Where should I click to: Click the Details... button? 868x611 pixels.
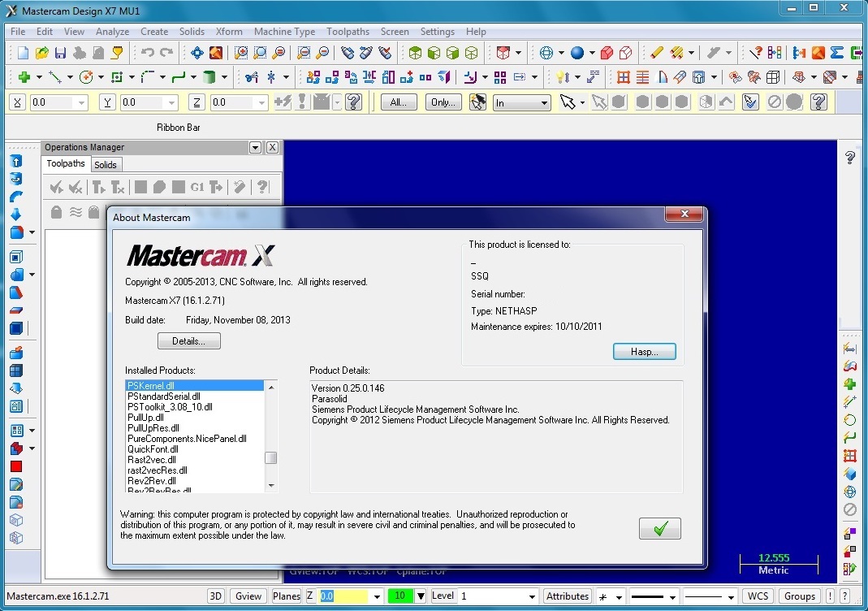pyautogui.click(x=188, y=340)
